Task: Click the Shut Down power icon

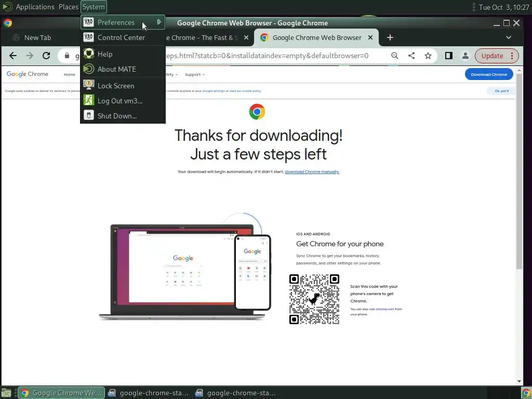Action: [x=88, y=115]
